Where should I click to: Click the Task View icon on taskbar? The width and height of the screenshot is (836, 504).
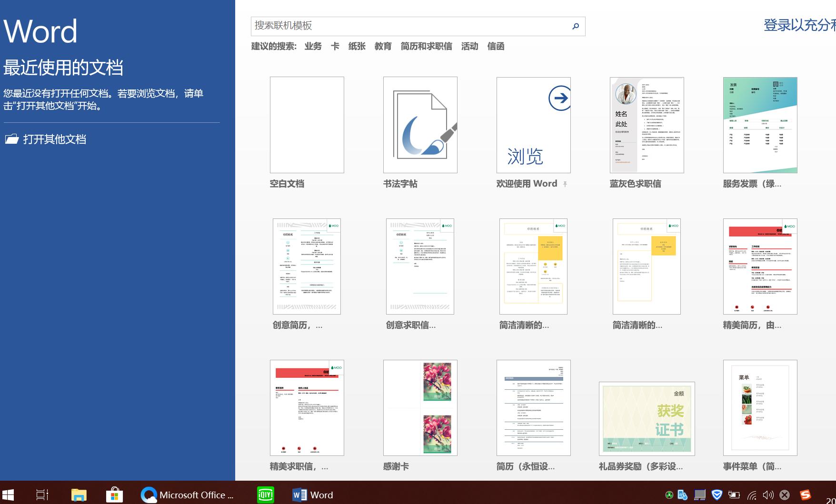point(42,494)
